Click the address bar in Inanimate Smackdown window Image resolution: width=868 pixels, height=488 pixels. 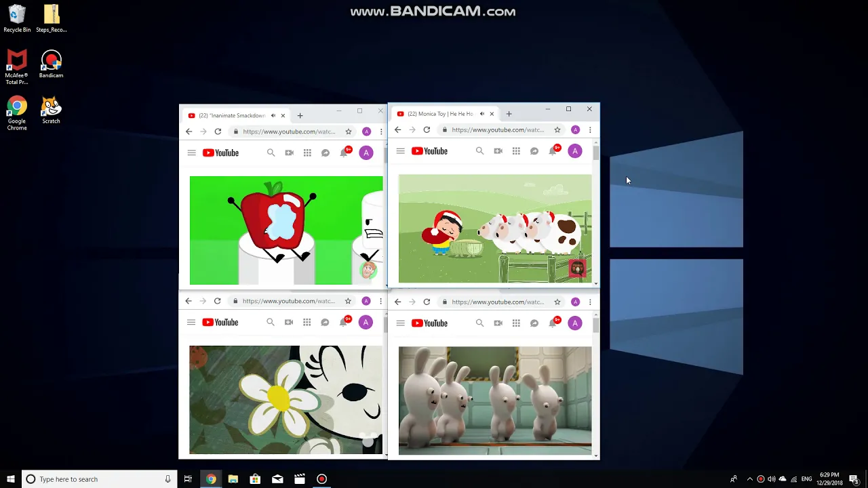pos(294,131)
